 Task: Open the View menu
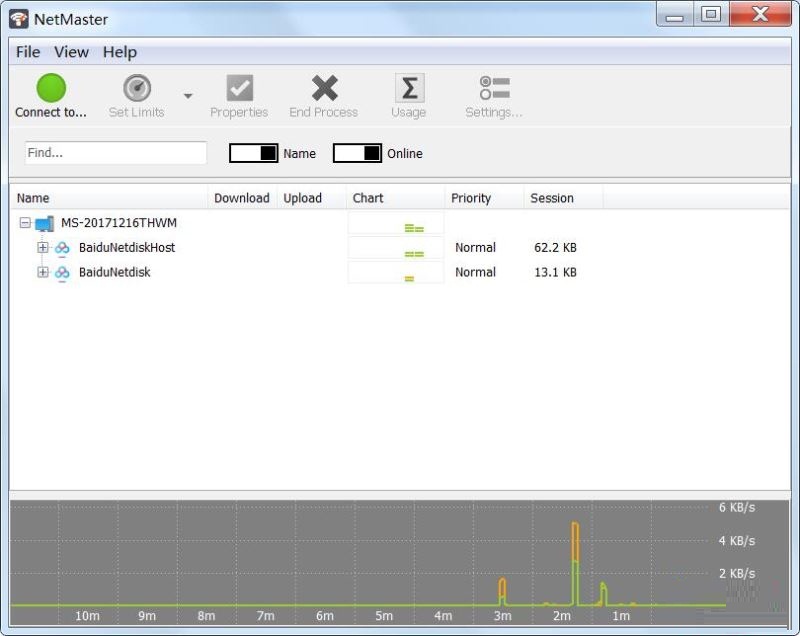pyautogui.click(x=70, y=52)
